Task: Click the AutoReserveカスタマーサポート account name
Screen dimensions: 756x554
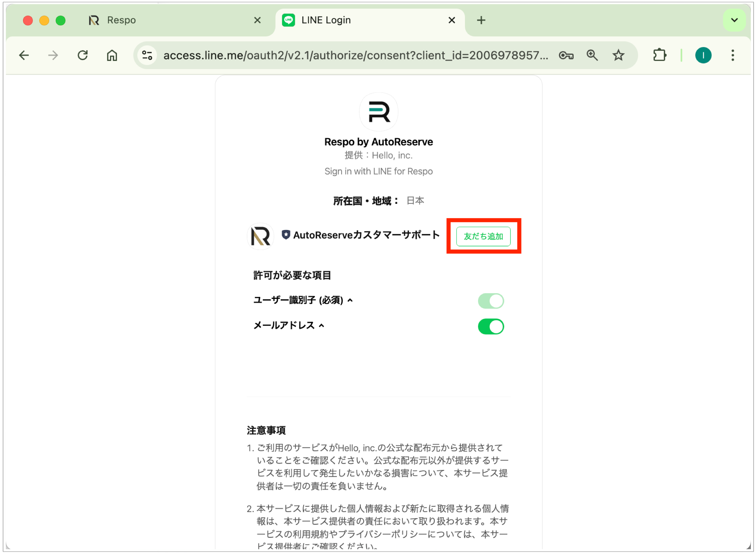Action: 366,235
